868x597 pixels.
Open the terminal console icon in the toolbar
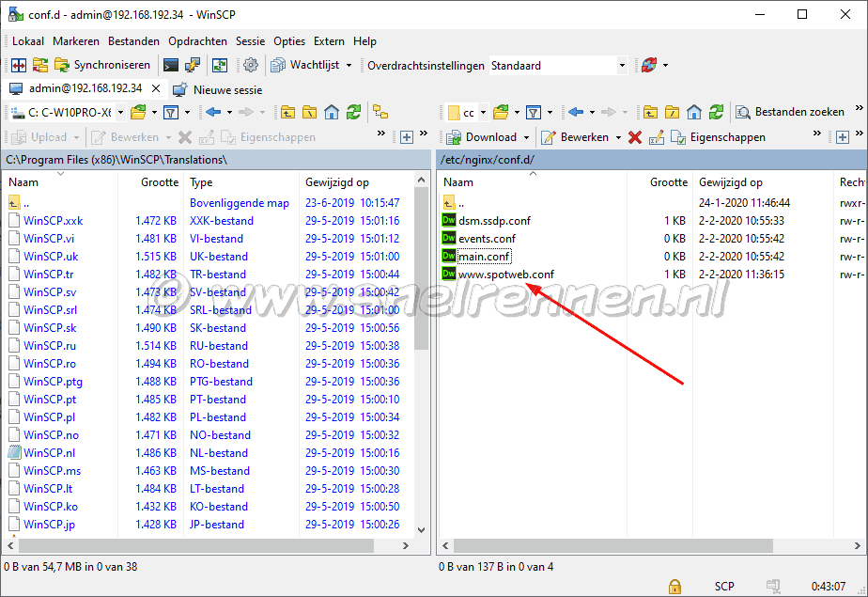171,66
